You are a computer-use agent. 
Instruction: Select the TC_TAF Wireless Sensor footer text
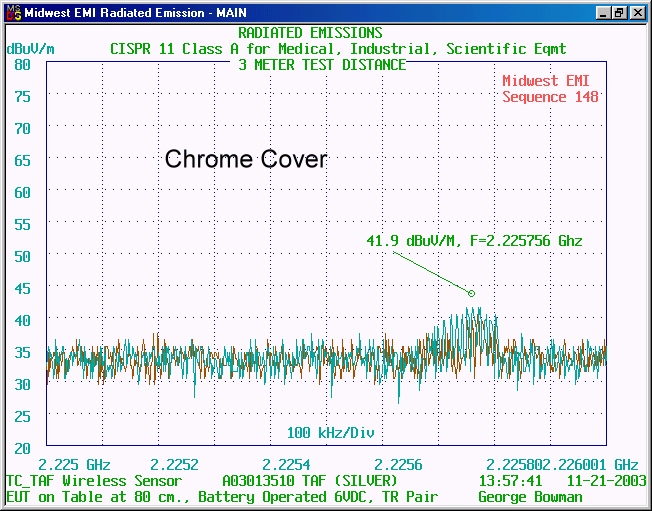point(94,481)
